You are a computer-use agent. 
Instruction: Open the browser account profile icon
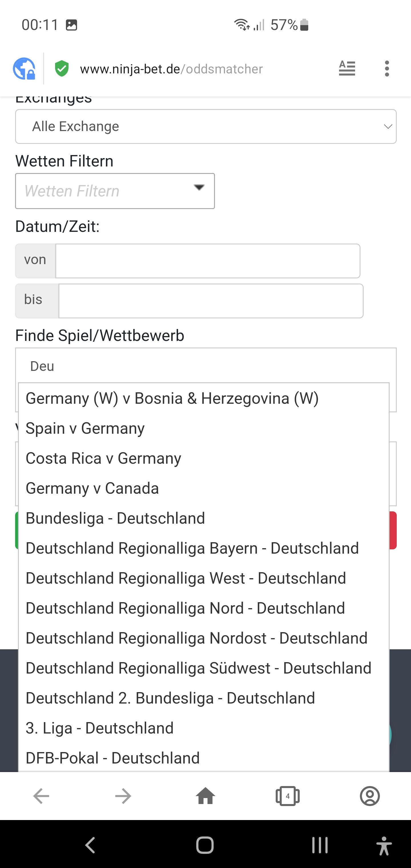[x=370, y=796]
